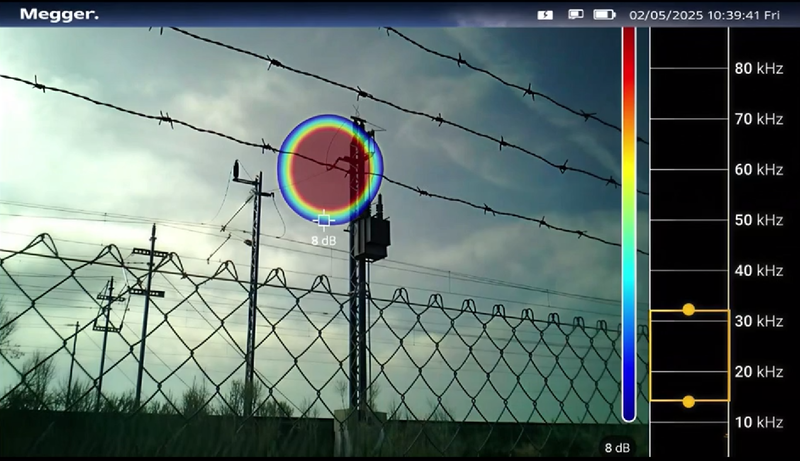Click the red acoustic hotspot overlay
The height and width of the screenshot is (461, 800).
[330, 169]
